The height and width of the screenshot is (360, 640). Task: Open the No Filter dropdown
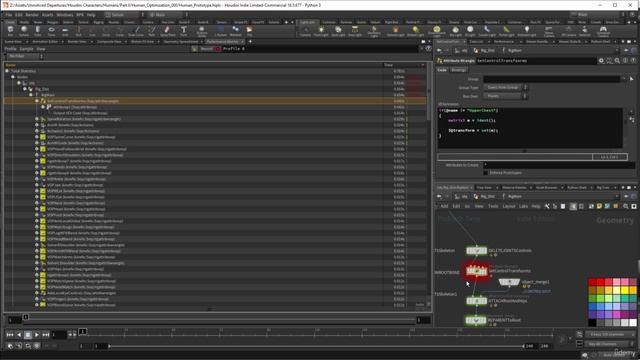coord(24,56)
